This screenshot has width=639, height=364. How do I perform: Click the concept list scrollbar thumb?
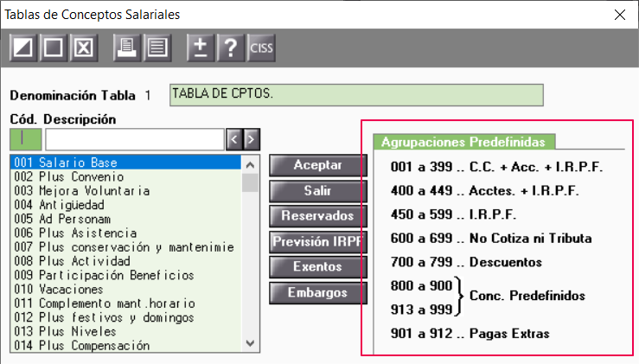(x=250, y=183)
